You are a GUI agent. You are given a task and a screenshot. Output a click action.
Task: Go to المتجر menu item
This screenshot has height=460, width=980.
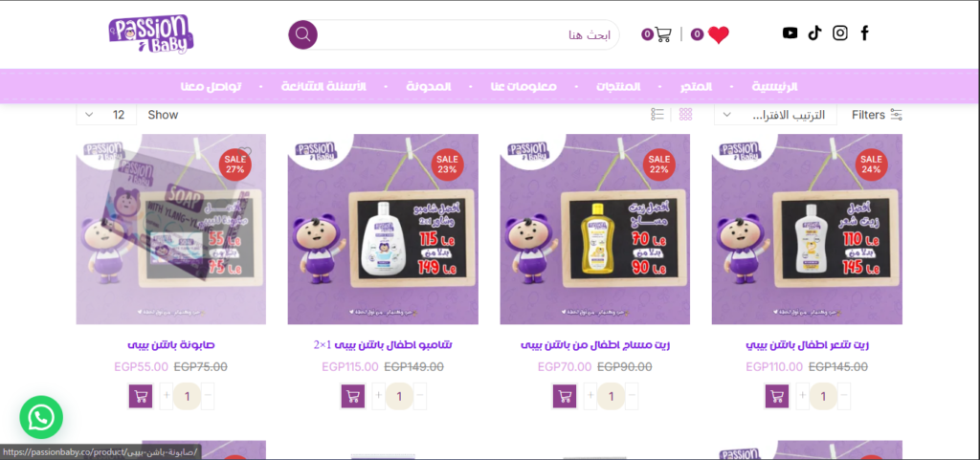pyautogui.click(x=697, y=87)
